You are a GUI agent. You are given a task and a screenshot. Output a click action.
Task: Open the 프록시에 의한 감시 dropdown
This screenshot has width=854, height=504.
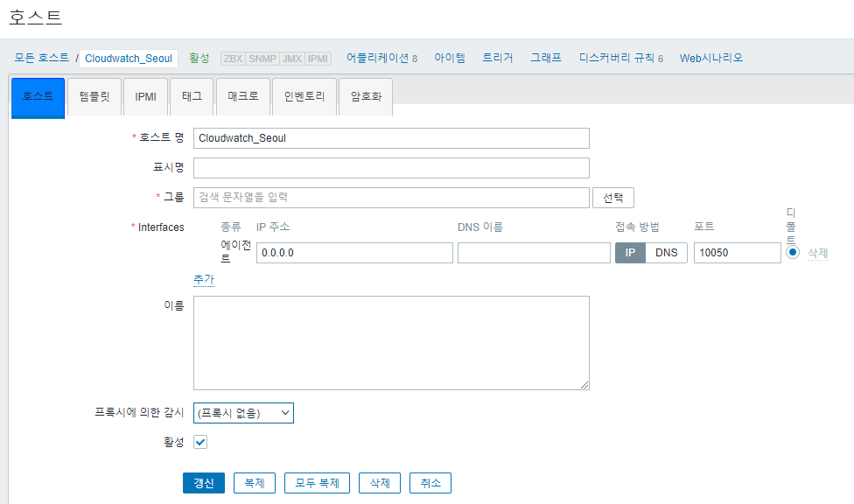(243, 413)
